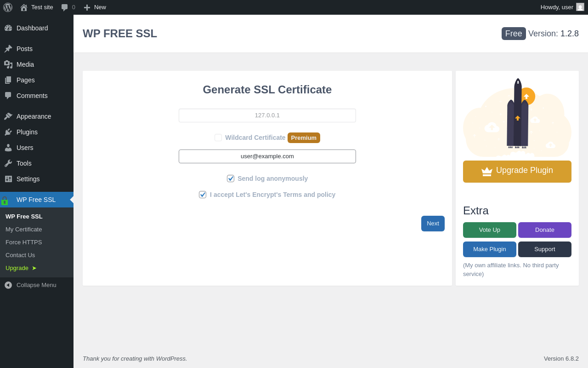Click the Wildcard Certificate label
The image size is (588, 368).
coord(255,138)
